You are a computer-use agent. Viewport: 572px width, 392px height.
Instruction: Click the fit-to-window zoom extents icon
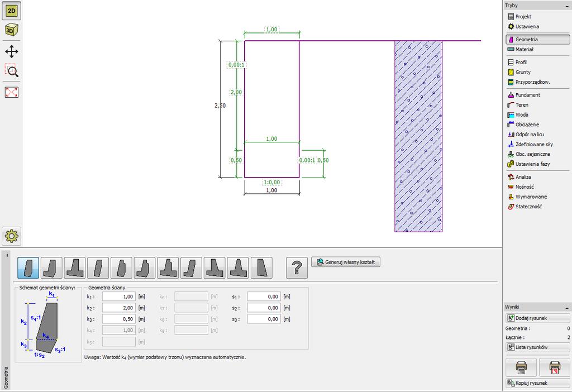click(x=12, y=92)
